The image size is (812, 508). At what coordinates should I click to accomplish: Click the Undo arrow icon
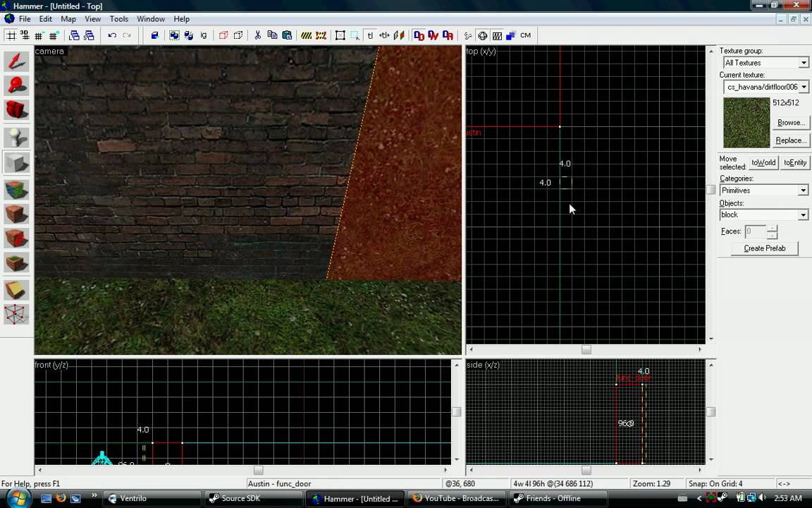pos(112,35)
